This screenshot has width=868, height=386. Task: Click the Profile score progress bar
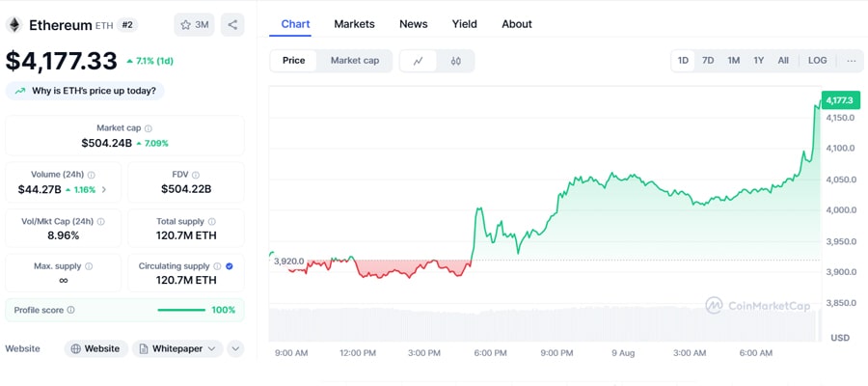tap(181, 310)
